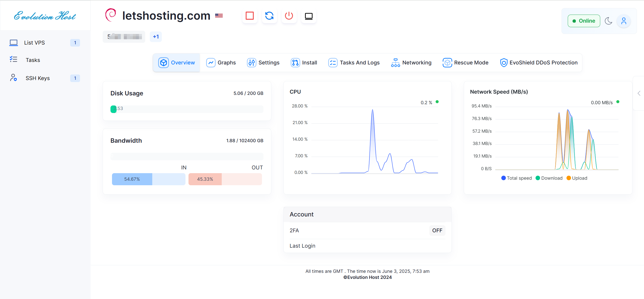The image size is (644, 299).
Task: Click the Tasks And Logs list icon
Action: pyautogui.click(x=333, y=63)
